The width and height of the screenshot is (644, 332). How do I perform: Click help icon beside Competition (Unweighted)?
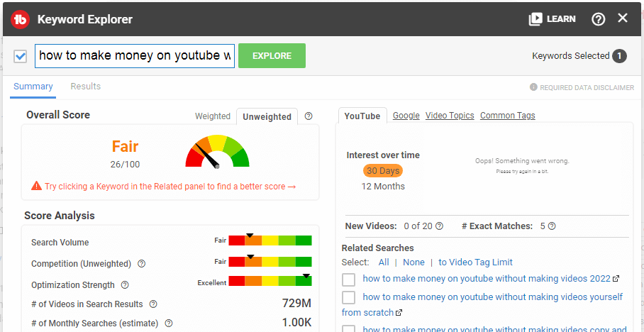141,264
